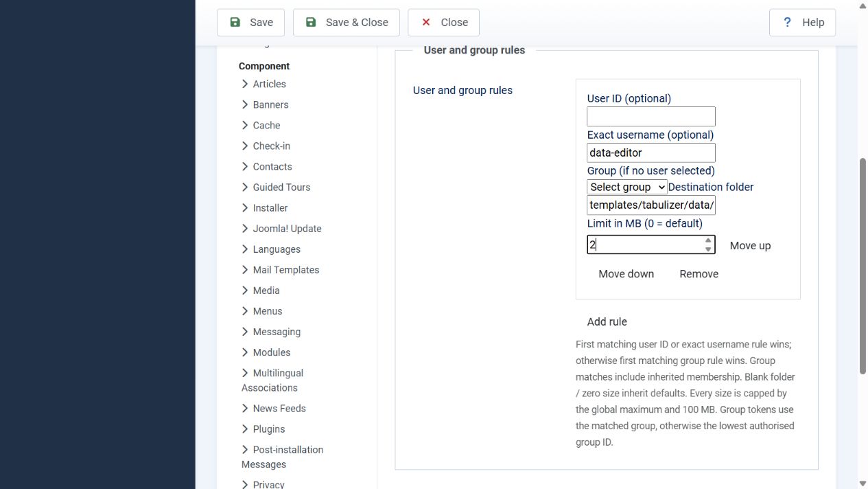Open Post-installation Messages settings

tap(282, 457)
